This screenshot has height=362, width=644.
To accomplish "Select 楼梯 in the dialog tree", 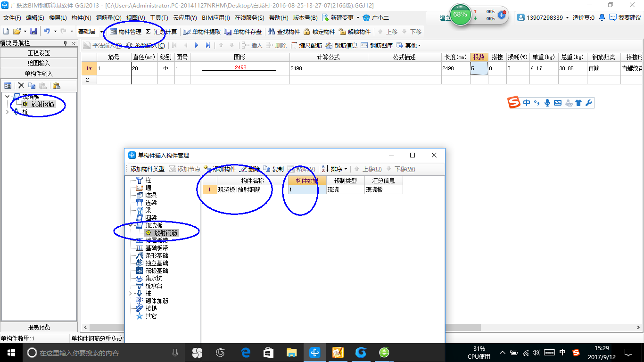I will pos(151,308).
